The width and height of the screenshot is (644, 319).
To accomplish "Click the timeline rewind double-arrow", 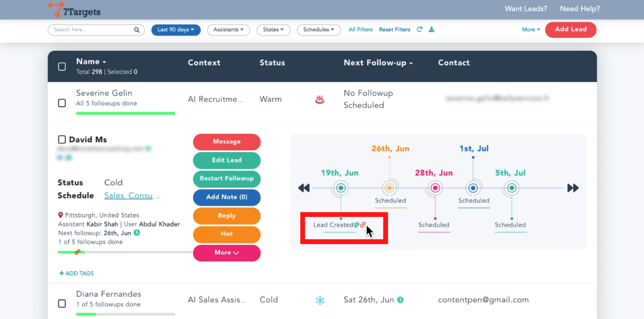I will [304, 188].
